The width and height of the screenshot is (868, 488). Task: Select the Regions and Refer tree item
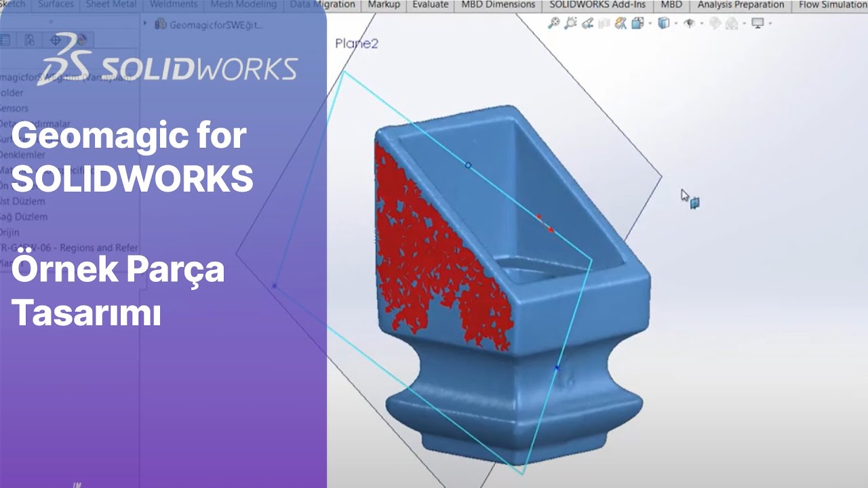point(69,248)
